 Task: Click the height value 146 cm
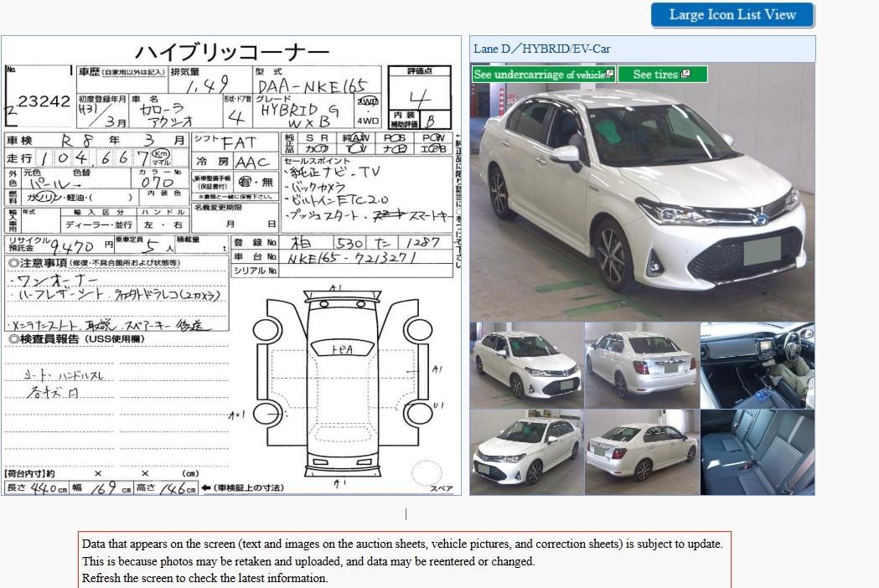173,488
